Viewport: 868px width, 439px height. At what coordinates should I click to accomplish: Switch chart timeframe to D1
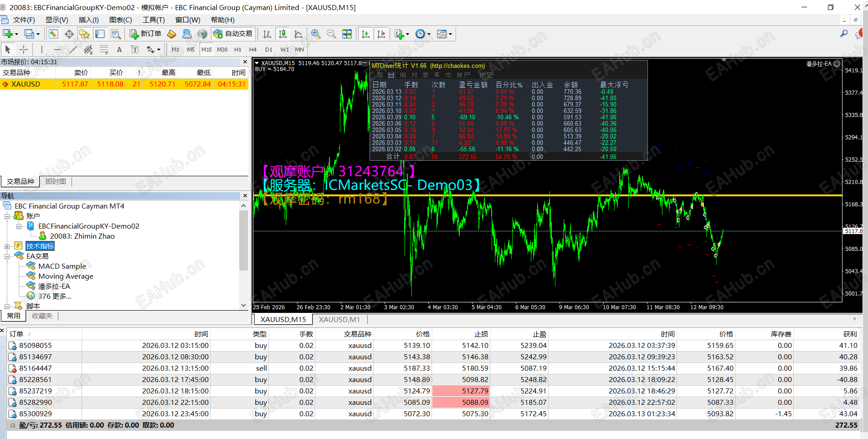268,49
